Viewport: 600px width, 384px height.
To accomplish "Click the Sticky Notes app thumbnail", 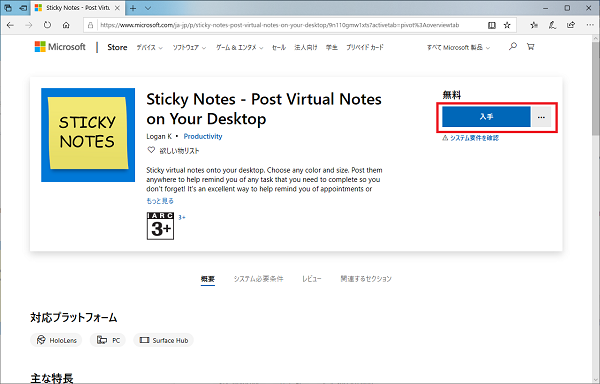I will tap(88, 135).
